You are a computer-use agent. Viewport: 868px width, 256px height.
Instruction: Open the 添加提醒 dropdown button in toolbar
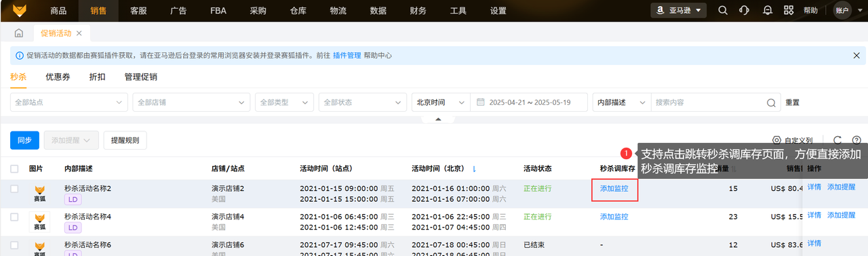(x=71, y=140)
